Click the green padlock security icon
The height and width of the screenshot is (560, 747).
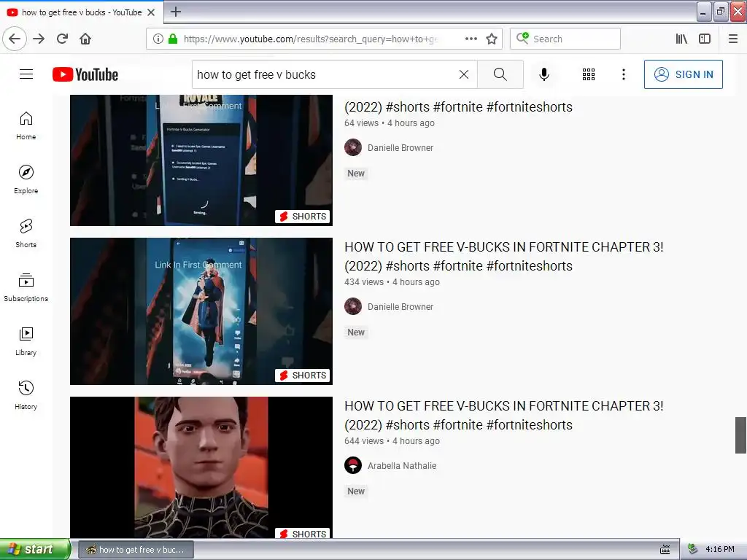(x=173, y=39)
